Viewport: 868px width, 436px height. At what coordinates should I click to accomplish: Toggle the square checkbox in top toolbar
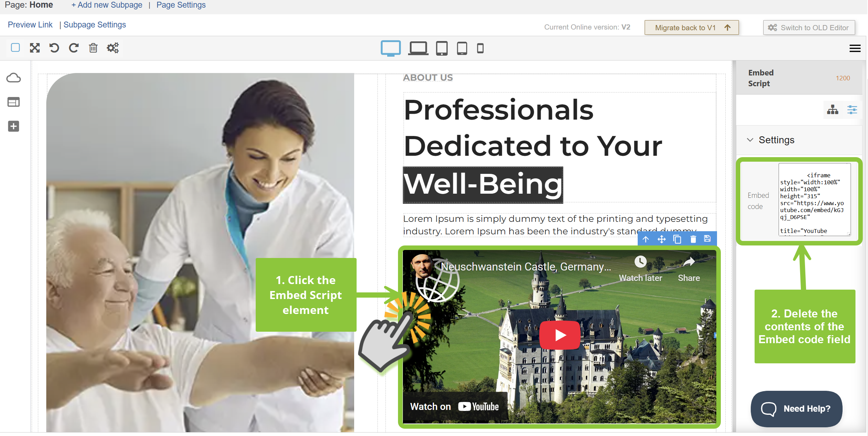15,48
